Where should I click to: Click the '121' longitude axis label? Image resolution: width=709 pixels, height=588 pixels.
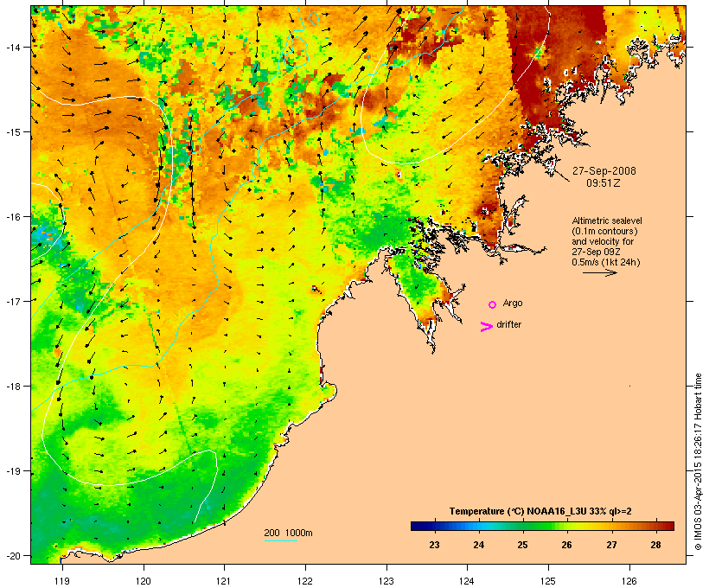click(224, 581)
